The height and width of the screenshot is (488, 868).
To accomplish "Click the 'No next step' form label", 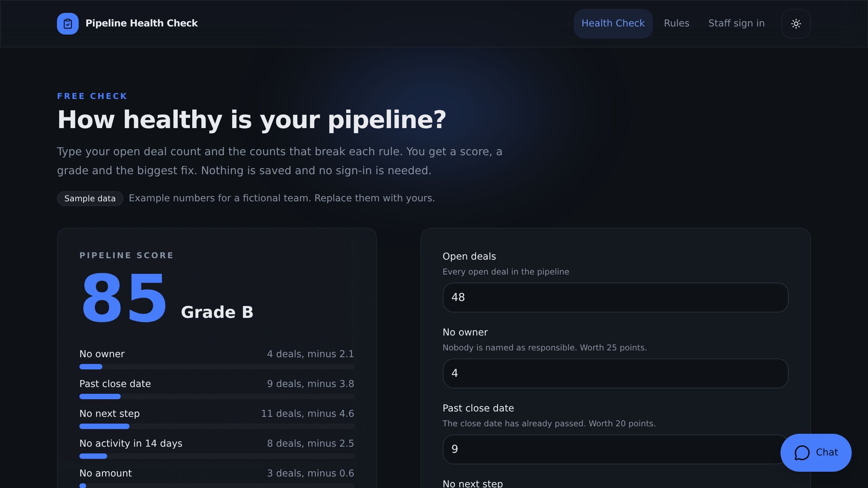I will (x=473, y=483).
